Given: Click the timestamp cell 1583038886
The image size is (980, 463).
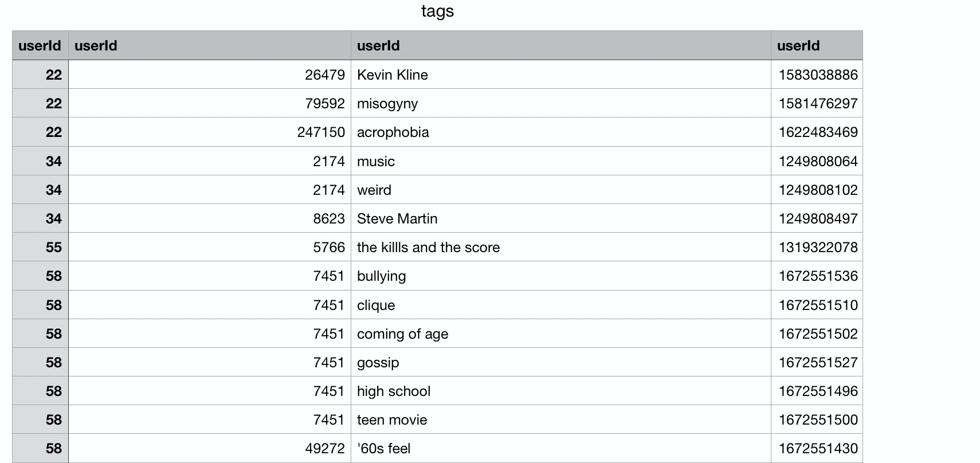Looking at the screenshot, I should 818,75.
